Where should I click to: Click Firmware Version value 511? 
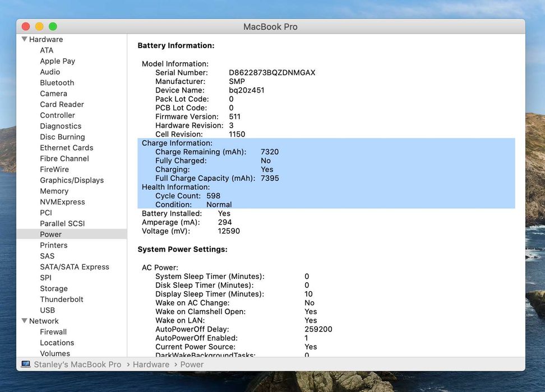[x=234, y=116]
